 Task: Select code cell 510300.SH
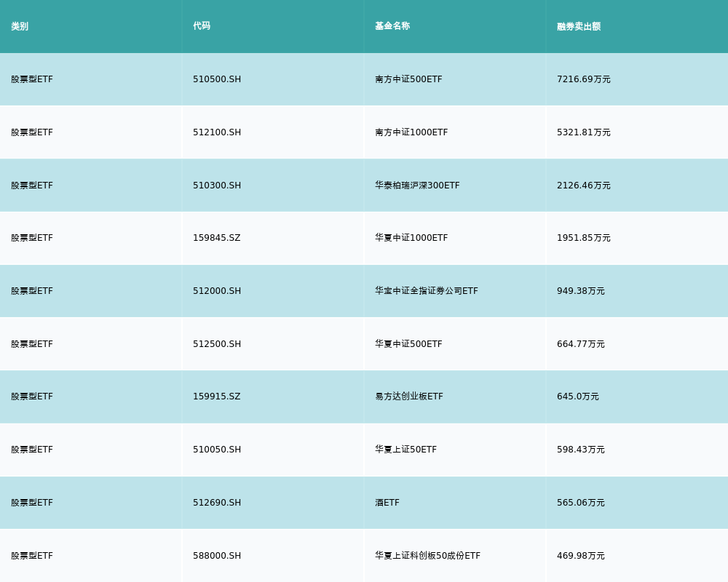[217, 186]
